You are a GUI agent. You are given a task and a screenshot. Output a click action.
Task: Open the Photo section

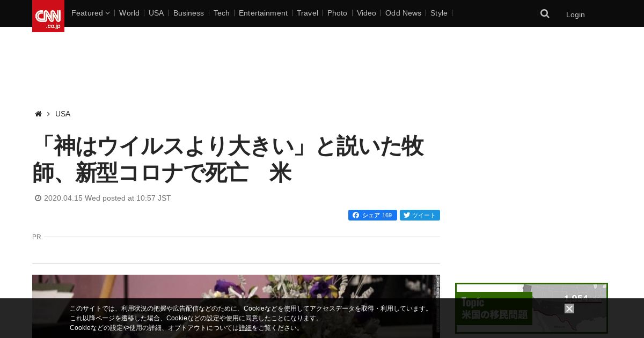tap(337, 13)
